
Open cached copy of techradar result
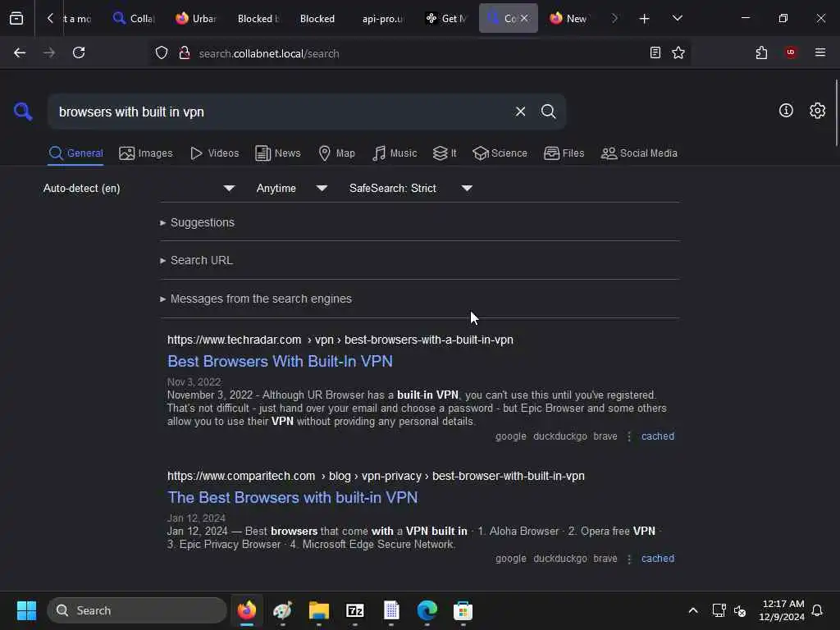click(x=658, y=436)
